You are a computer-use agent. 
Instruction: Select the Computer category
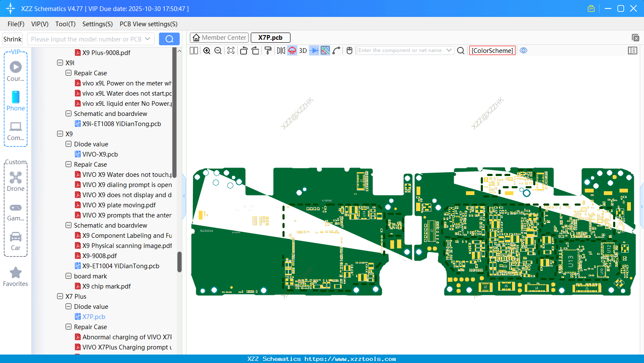click(16, 131)
